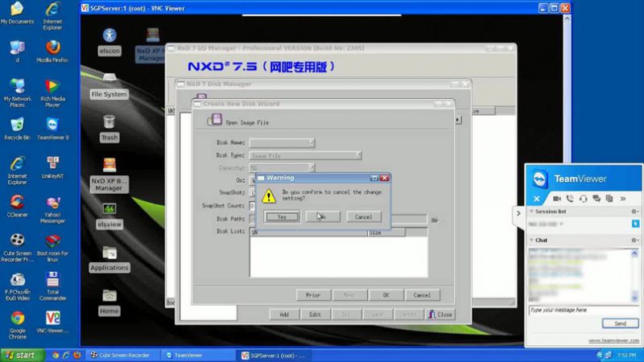
Task: Close the TeamViewer session X button
Action: (536, 199)
